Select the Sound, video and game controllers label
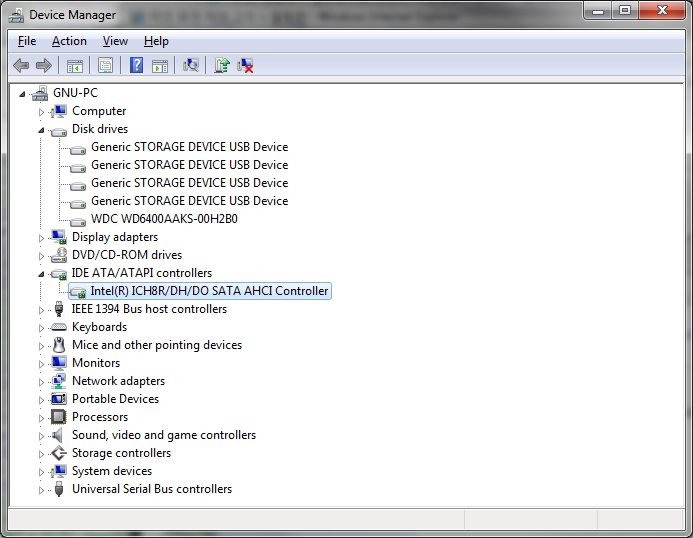This screenshot has width=693, height=538. click(164, 435)
